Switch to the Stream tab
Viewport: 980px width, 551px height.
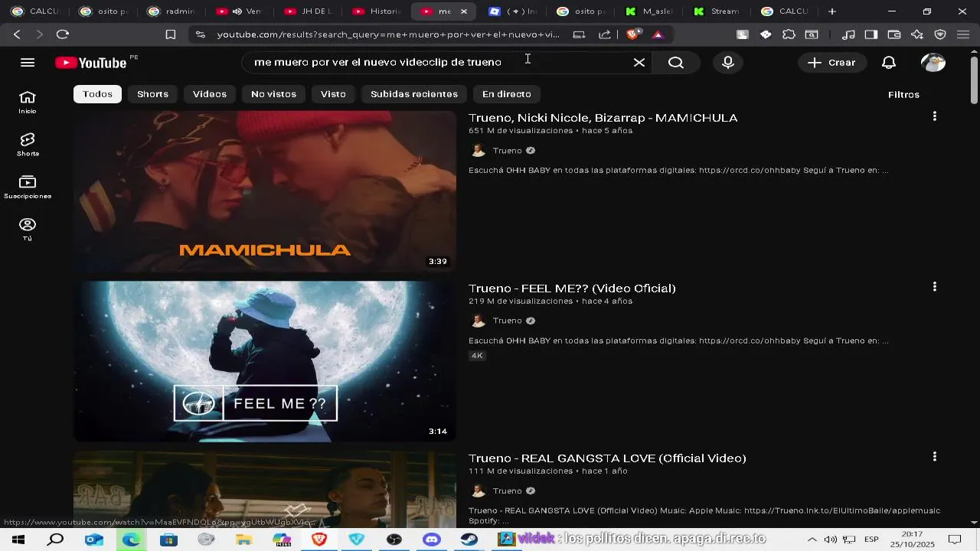[x=717, y=11]
